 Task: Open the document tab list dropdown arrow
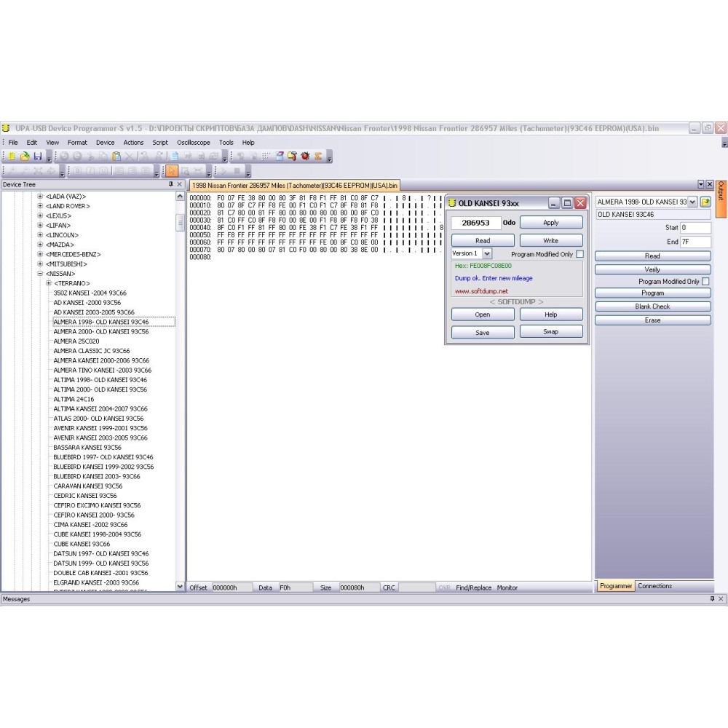(x=701, y=184)
